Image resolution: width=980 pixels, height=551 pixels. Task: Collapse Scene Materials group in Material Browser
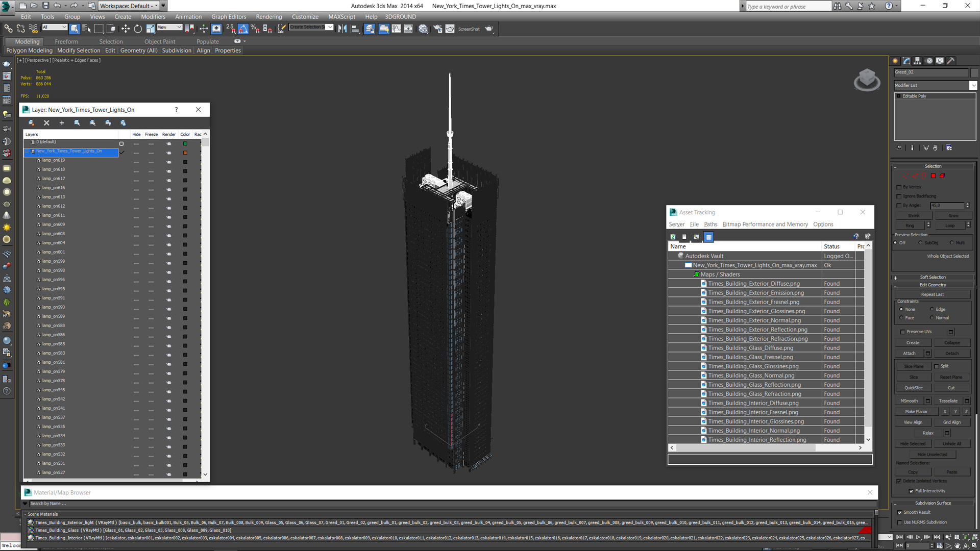26,514
